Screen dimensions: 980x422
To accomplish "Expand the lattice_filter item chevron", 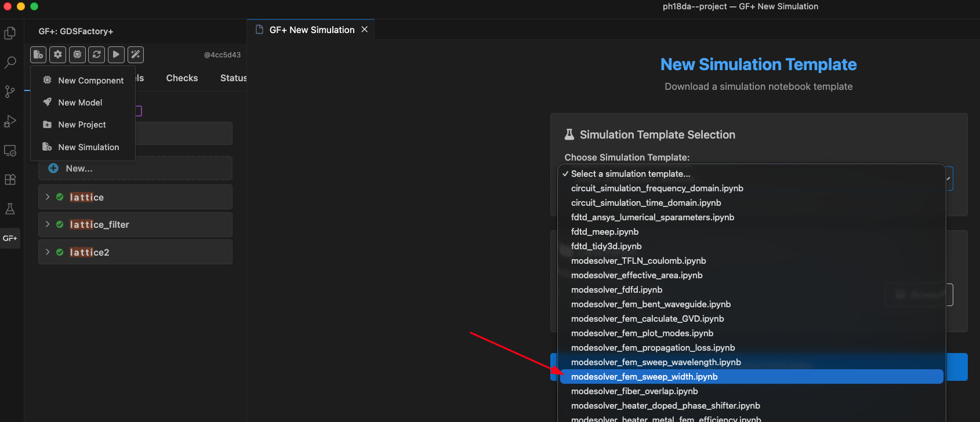I will point(48,224).
